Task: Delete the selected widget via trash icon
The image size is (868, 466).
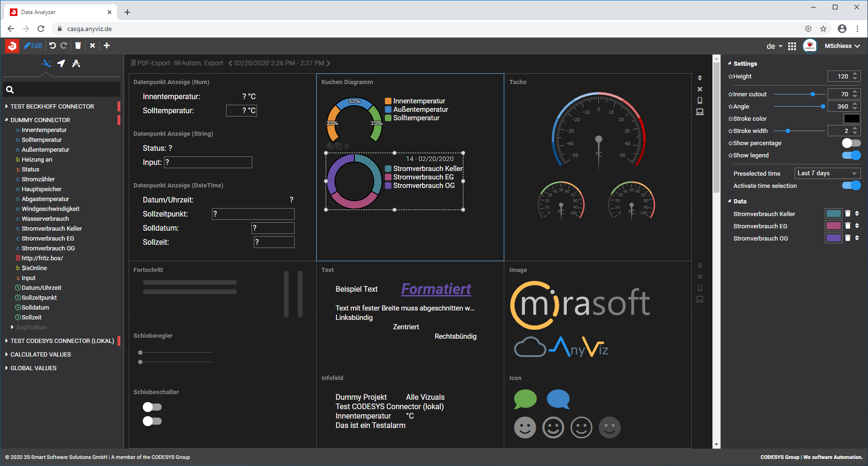Action: [78, 46]
